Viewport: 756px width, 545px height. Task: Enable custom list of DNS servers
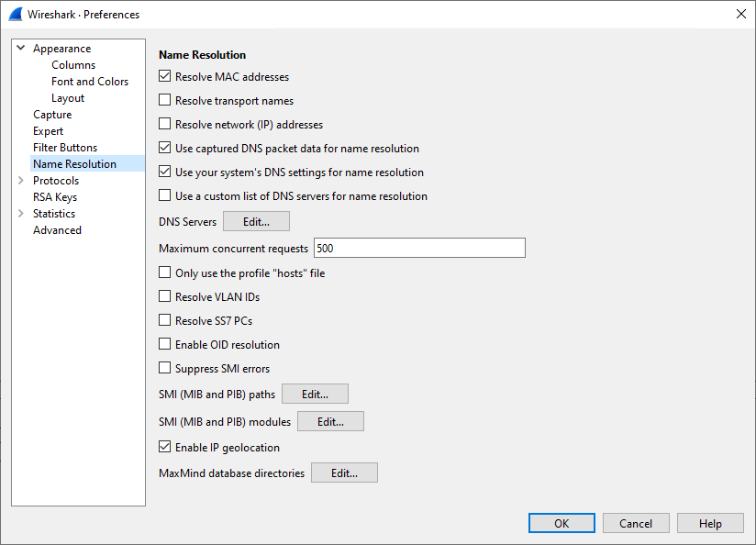click(x=166, y=195)
